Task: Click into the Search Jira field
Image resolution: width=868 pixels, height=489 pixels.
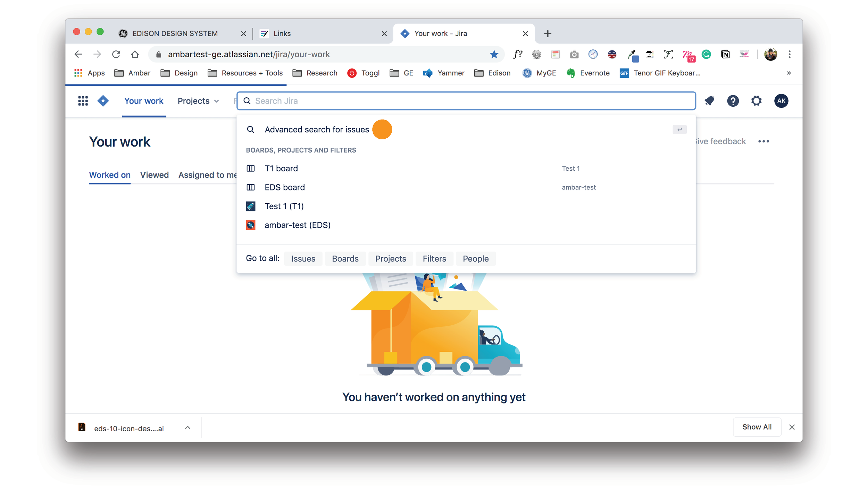Action: pyautogui.click(x=466, y=101)
